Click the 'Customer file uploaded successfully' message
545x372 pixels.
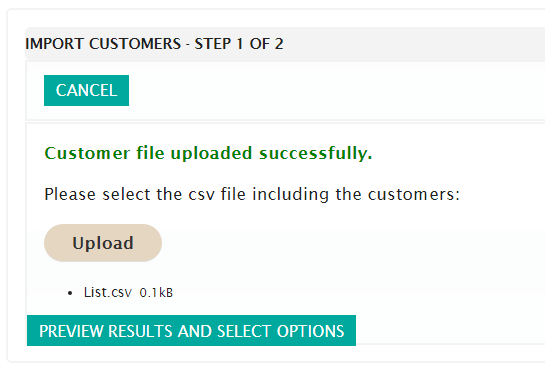click(x=208, y=153)
